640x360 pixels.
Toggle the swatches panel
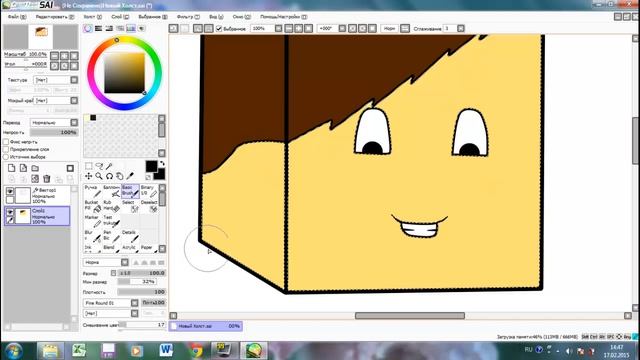click(131, 28)
